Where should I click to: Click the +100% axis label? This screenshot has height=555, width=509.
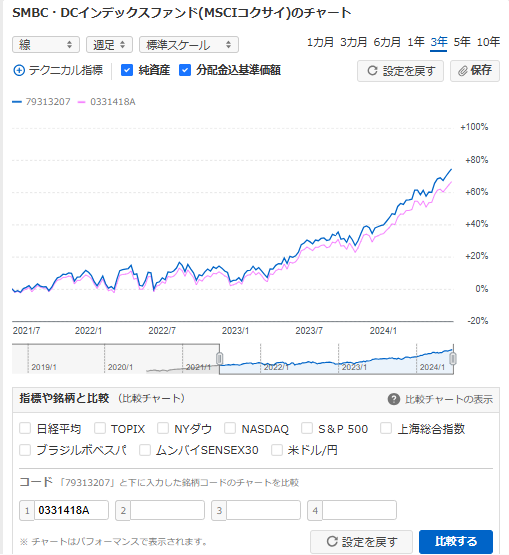point(474,127)
